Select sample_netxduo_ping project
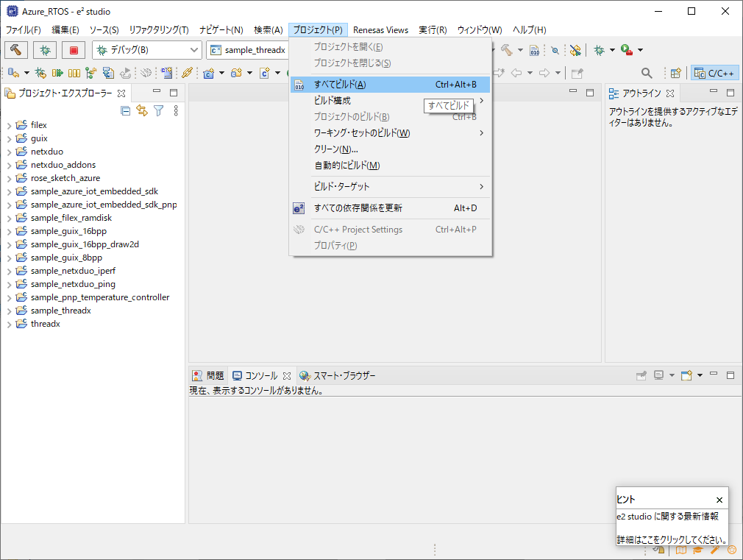Screen dimensions: 743x560 click(73, 284)
